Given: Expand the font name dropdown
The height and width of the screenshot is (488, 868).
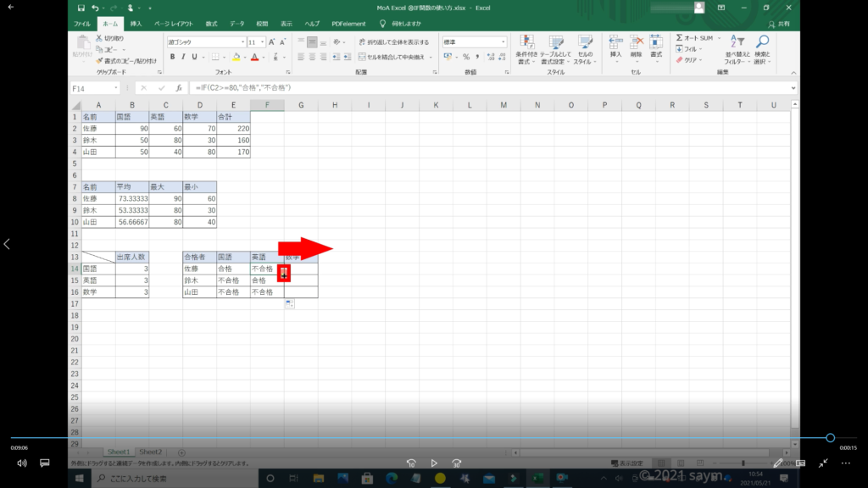Looking at the screenshot, I should 241,42.
